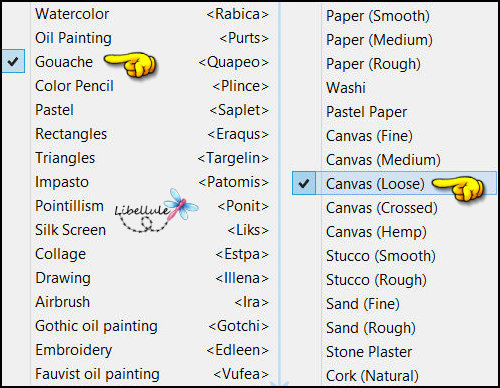Select the Watercolor style
Image resolution: width=500 pixels, height=388 pixels.
click(x=152, y=14)
